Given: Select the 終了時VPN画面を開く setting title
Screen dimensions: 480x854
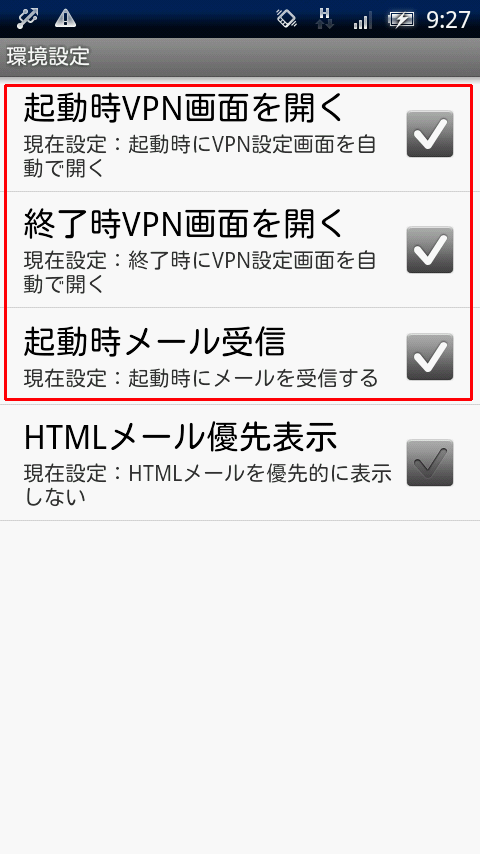Looking at the screenshot, I should point(184,224).
